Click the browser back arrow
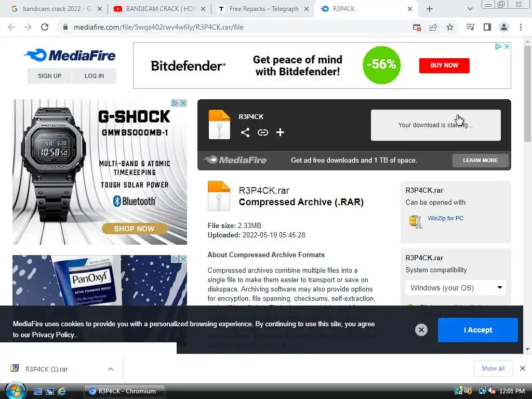532x399 pixels. pos(11,27)
